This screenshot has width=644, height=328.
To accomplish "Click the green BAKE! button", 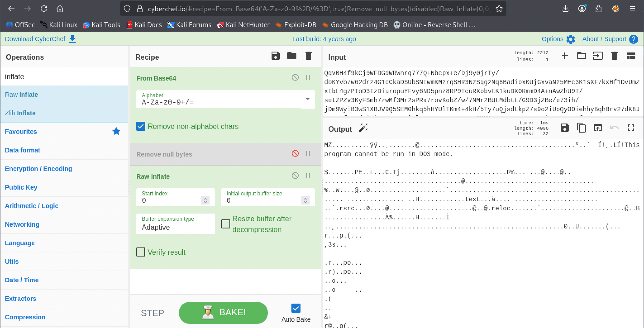I will (x=223, y=312).
